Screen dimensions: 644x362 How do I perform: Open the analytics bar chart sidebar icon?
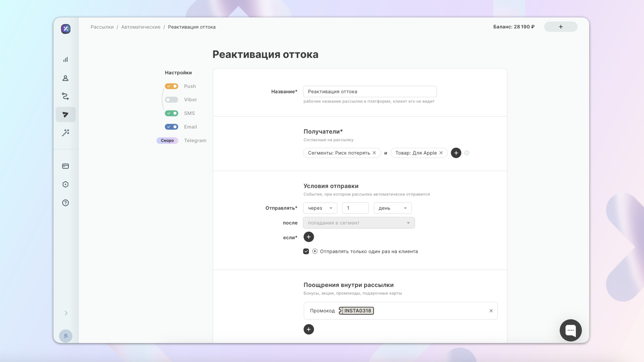(x=65, y=60)
